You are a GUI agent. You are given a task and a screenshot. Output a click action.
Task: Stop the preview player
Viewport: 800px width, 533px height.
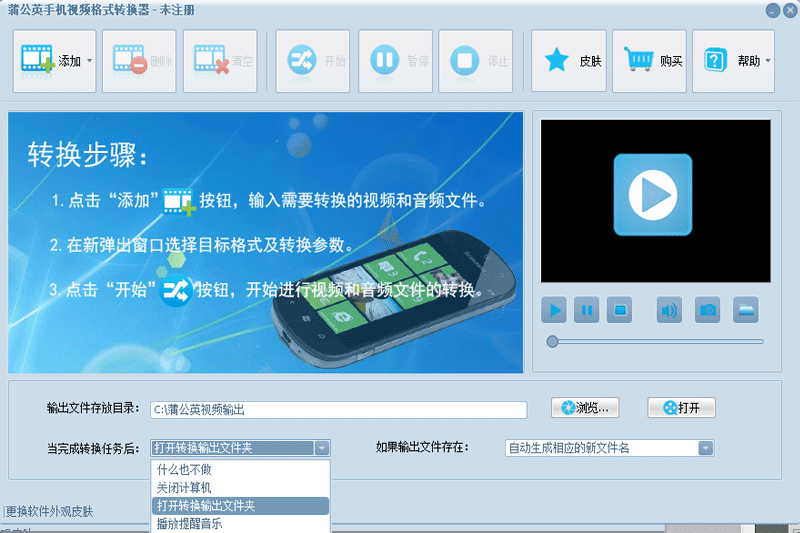619,310
